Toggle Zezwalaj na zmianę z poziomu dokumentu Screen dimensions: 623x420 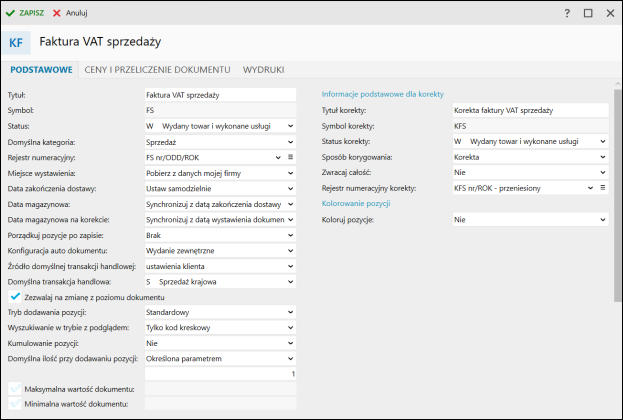pos(15,297)
